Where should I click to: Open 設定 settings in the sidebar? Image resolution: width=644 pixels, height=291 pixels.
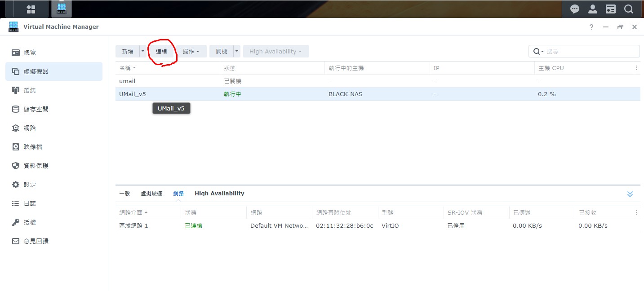point(30,185)
